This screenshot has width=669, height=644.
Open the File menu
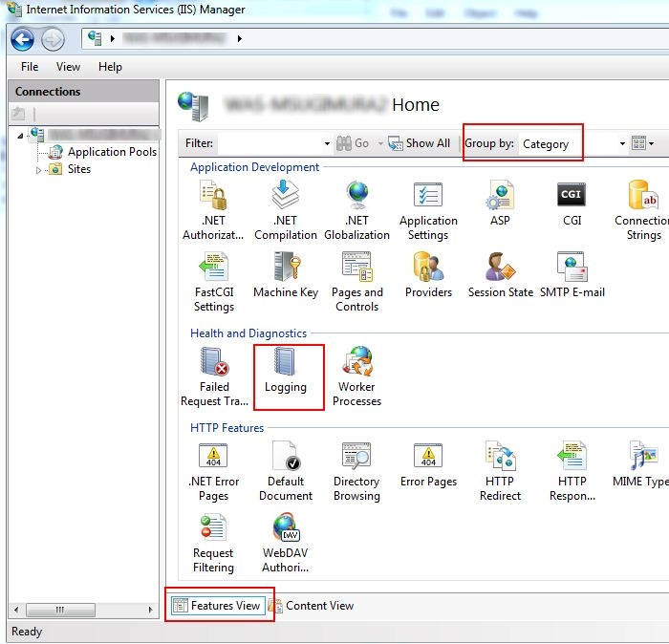coord(30,67)
